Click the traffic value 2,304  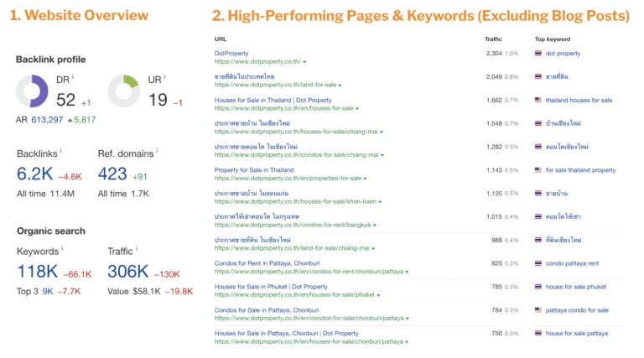pyautogui.click(x=494, y=54)
